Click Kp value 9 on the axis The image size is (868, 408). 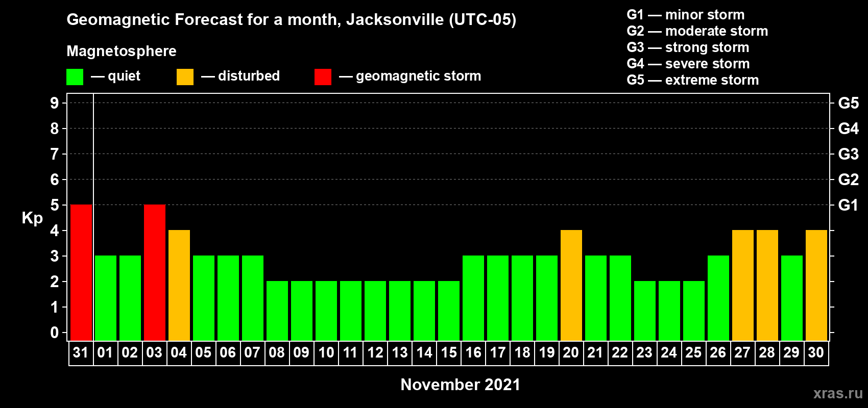[x=55, y=103]
